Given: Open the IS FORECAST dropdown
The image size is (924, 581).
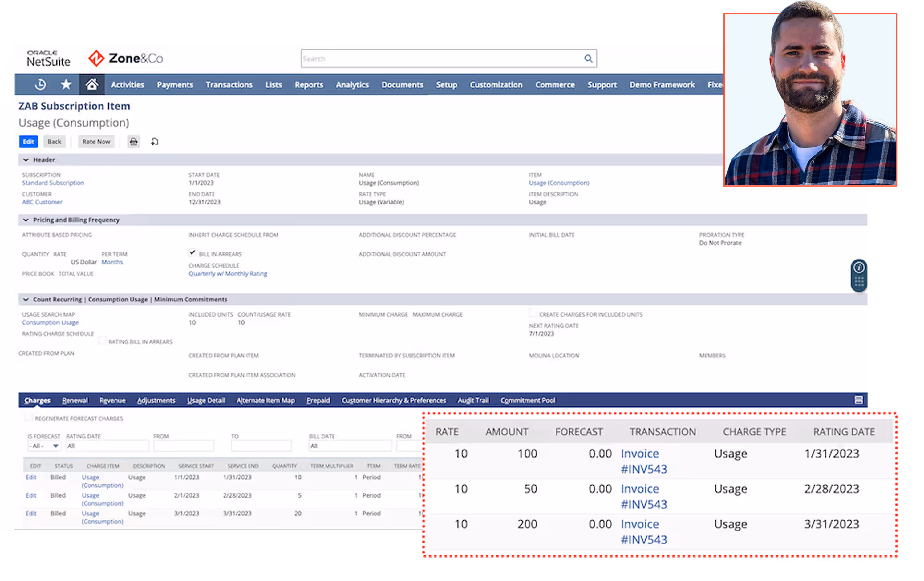Looking at the screenshot, I should point(55,446).
